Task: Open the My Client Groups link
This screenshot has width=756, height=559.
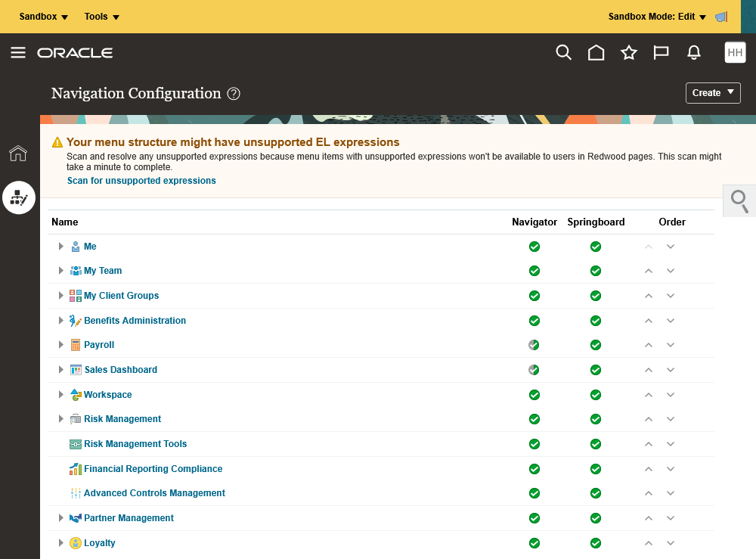Action: click(x=121, y=296)
